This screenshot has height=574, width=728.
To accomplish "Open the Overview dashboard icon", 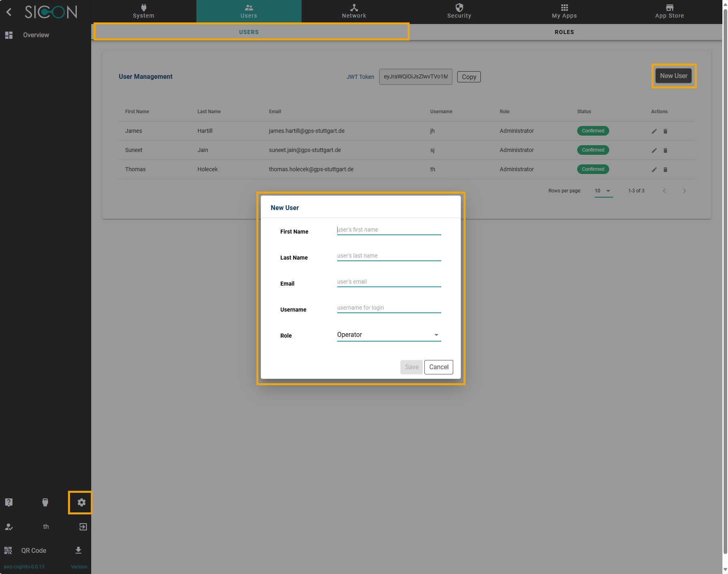I will pyautogui.click(x=9, y=35).
